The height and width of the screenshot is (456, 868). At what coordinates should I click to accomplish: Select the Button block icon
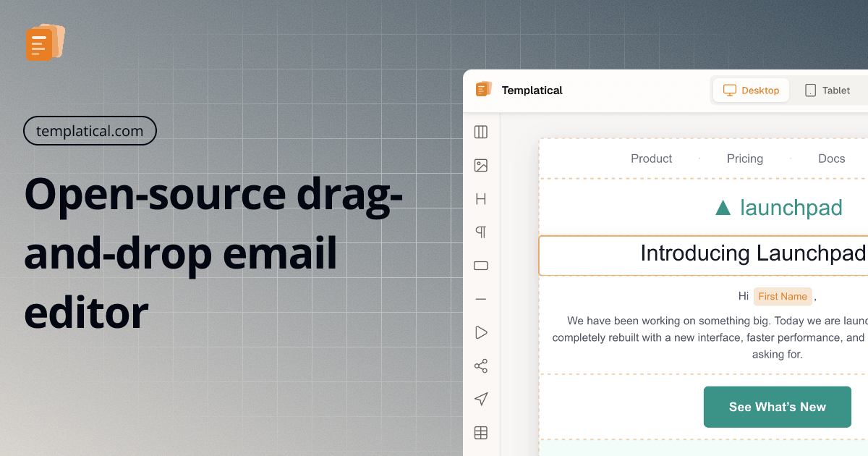(481, 266)
